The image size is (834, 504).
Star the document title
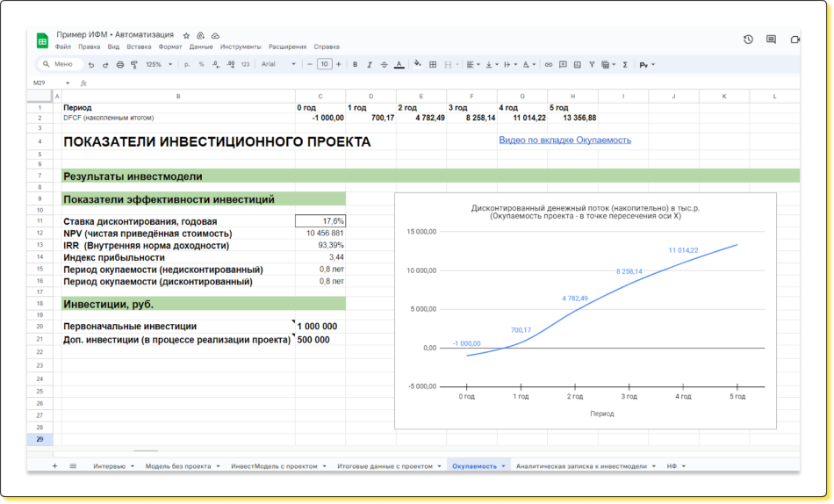click(186, 35)
